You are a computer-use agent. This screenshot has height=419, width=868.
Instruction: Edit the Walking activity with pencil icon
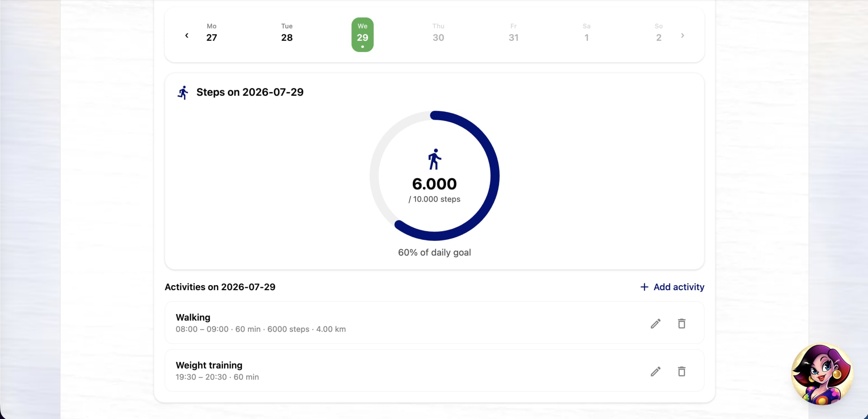coord(656,324)
